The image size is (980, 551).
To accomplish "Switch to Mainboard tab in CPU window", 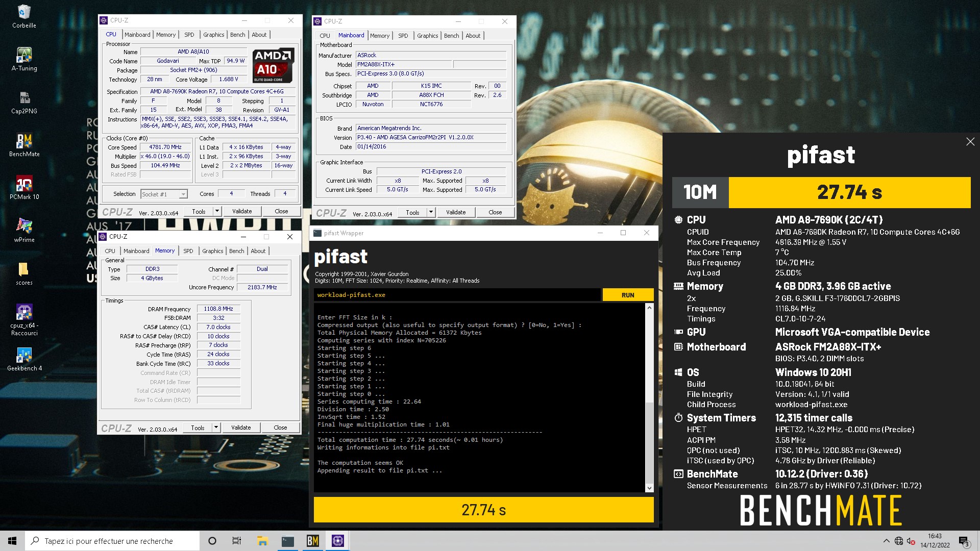I will click(137, 35).
